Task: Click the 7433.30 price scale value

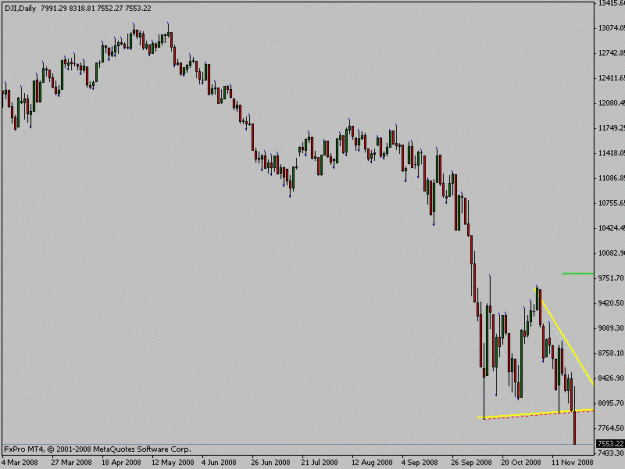Action: coord(611,453)
